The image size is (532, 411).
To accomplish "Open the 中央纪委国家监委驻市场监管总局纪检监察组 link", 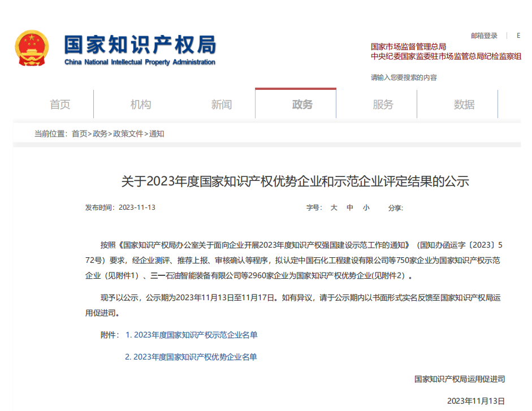I will [446, 57].
